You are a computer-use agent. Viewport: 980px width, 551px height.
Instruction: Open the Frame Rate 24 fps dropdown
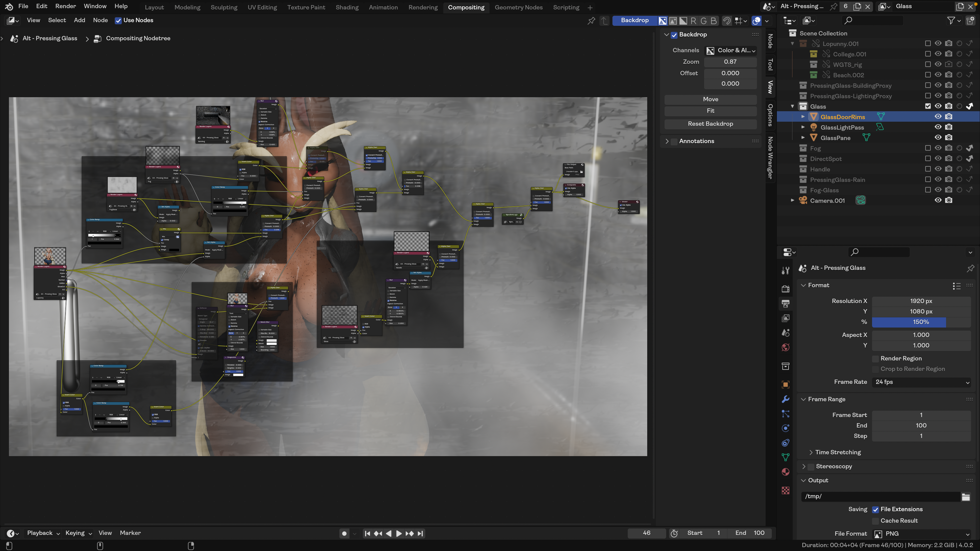tap(921, 382)
